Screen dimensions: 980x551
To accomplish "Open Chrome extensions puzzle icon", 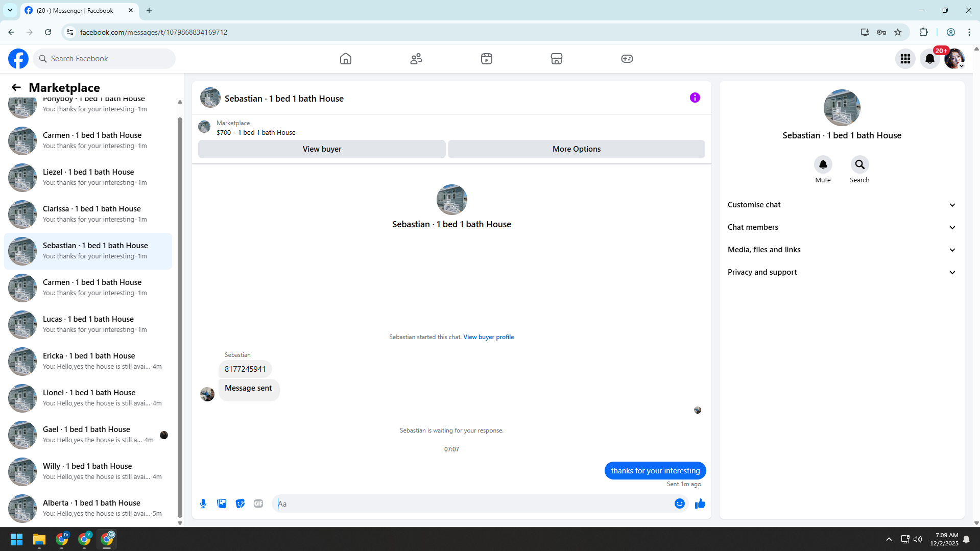I will coord(923,32).
